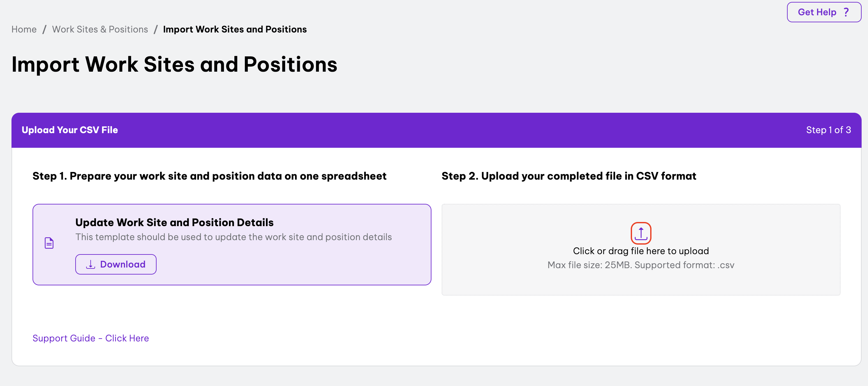Viewport: 868px width, 386px height.
Task: Click the Max file size 25MB hint text
Action: click(641, 265)
